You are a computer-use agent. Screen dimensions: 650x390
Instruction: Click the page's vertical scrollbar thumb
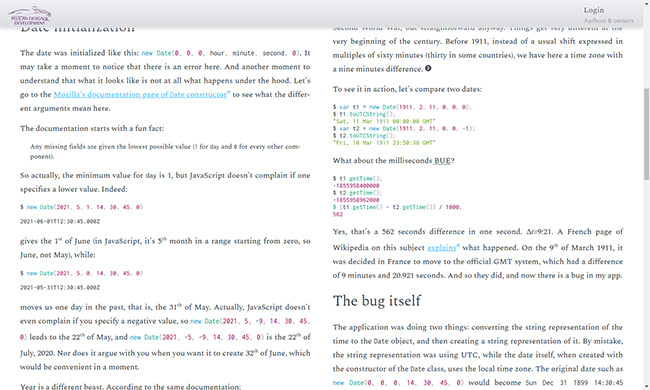coord(646,134)
